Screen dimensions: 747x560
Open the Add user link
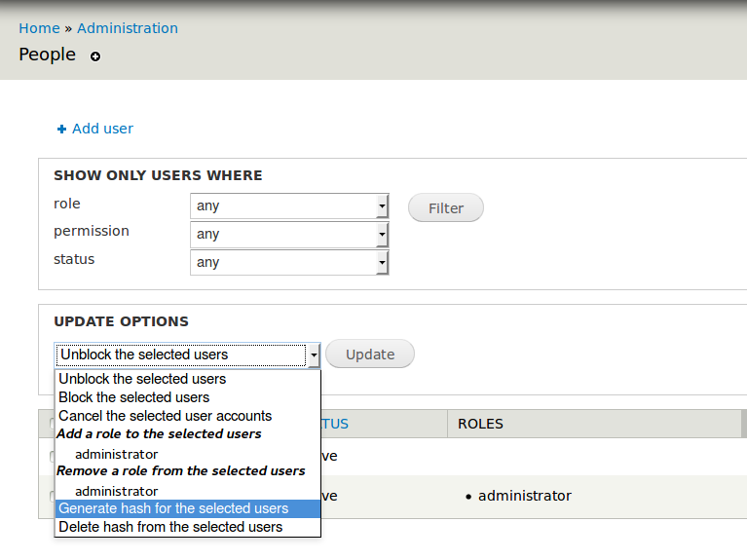coord(102,129)
